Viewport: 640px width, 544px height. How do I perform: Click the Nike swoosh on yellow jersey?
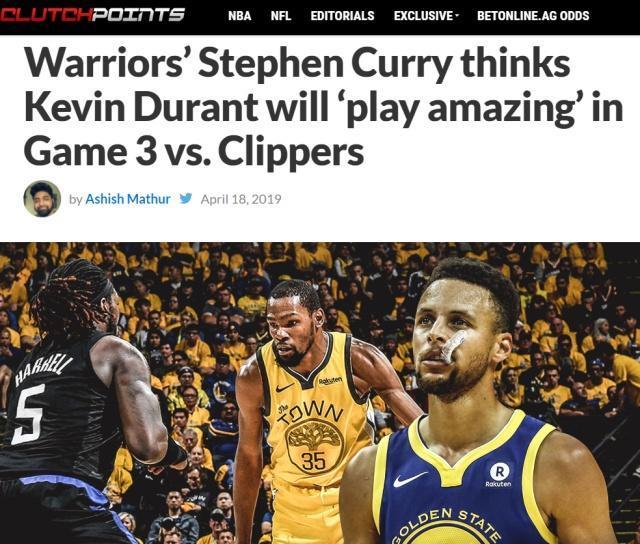[284, 387]
